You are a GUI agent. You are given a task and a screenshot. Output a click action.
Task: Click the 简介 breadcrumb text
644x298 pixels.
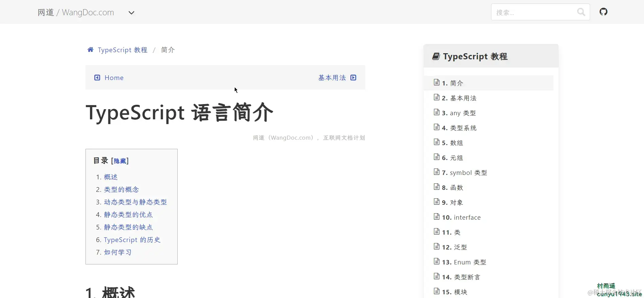[x=168, y=50]
